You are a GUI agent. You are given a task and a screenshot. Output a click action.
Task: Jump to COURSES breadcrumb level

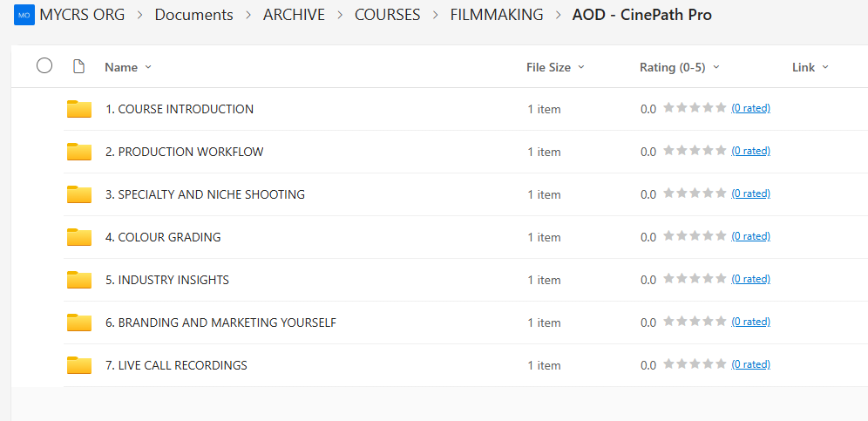click(387, 15)
